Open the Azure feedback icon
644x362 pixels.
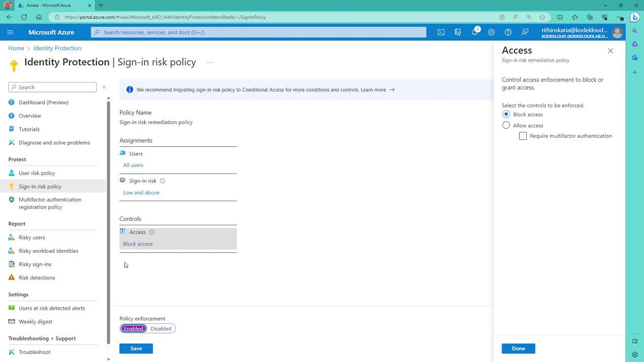tap(525, 32)
